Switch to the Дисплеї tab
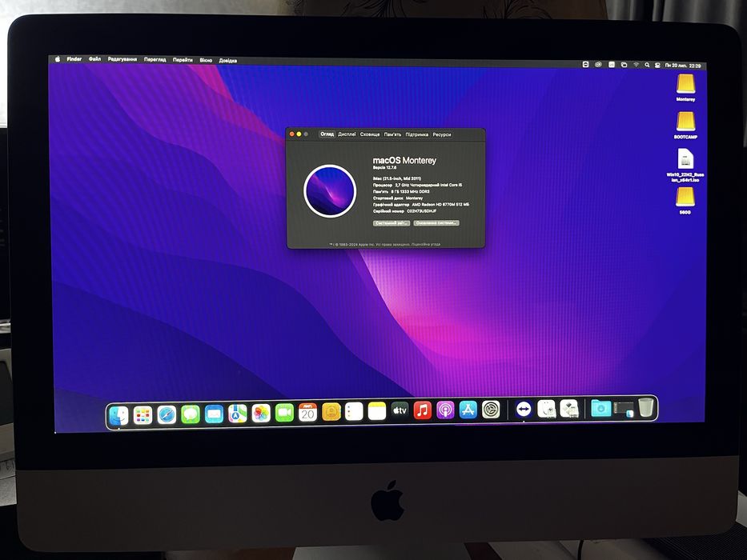 coord(347,134)
